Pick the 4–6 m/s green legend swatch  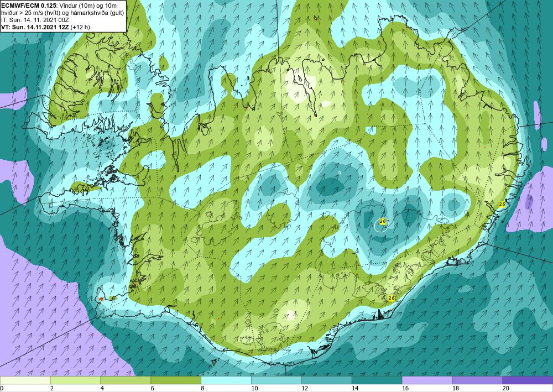tap(126, 380)
